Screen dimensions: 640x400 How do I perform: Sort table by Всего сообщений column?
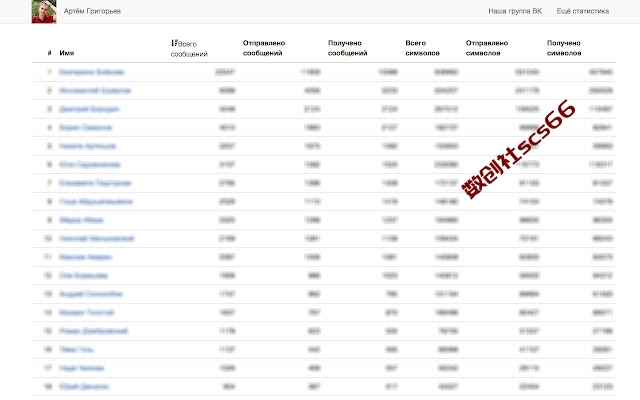click(189, 49)
